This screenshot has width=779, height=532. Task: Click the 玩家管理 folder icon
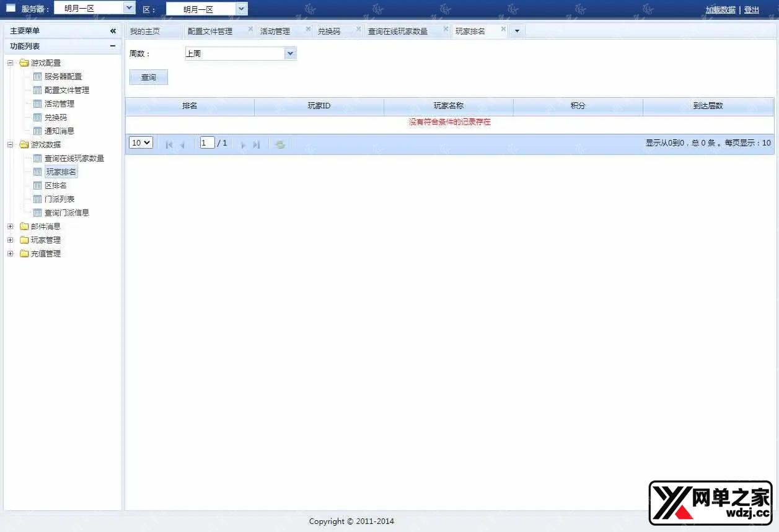point(24,240)
